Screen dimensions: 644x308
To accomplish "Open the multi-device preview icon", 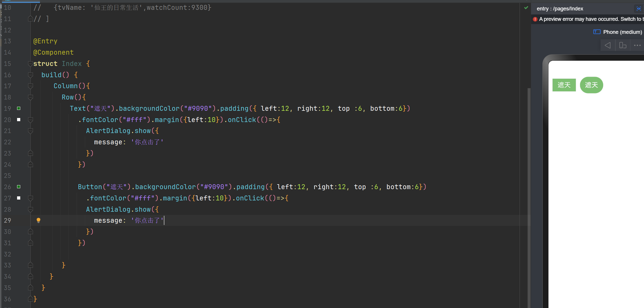I will 623,45.
